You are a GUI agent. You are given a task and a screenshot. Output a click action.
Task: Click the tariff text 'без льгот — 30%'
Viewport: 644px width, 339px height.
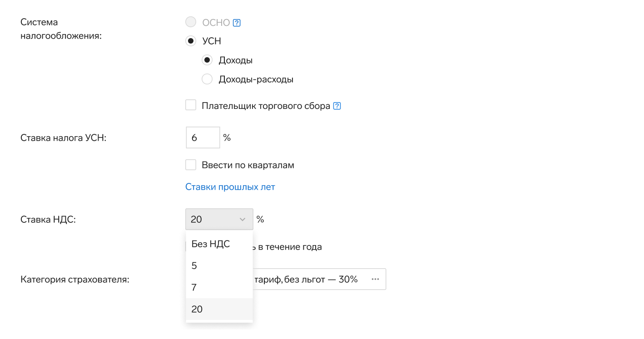click(x=321, y=280)
